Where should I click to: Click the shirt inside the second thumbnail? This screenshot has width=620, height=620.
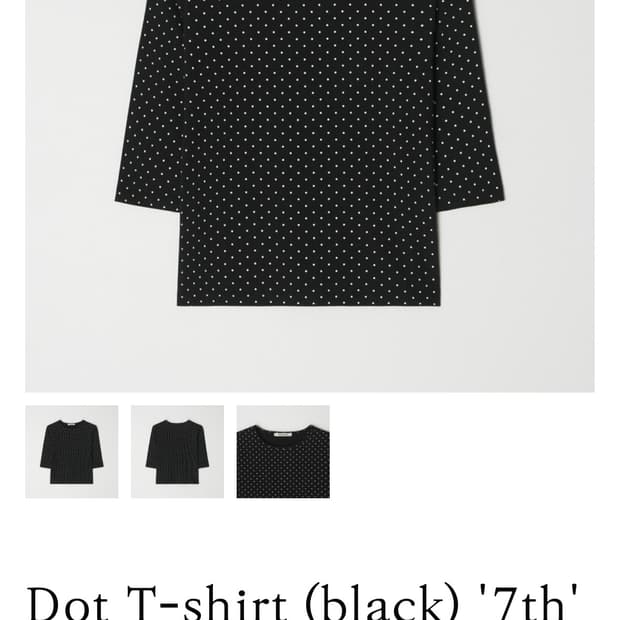click(177, 452)
